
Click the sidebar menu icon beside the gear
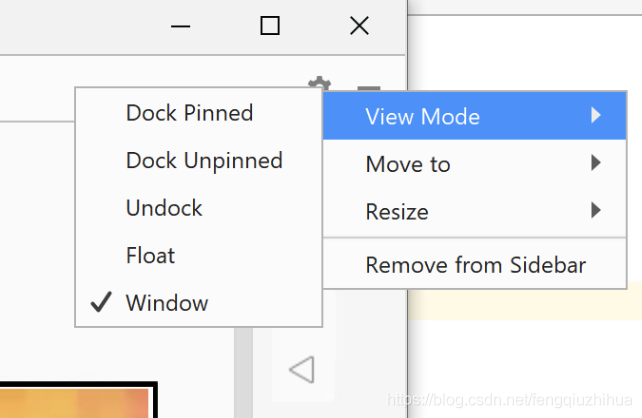(368, 88)
